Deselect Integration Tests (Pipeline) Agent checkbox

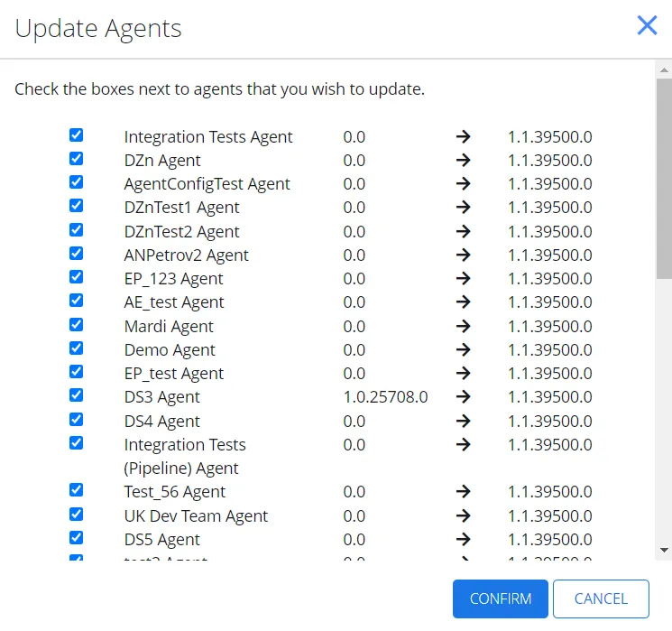click(77, 443)
